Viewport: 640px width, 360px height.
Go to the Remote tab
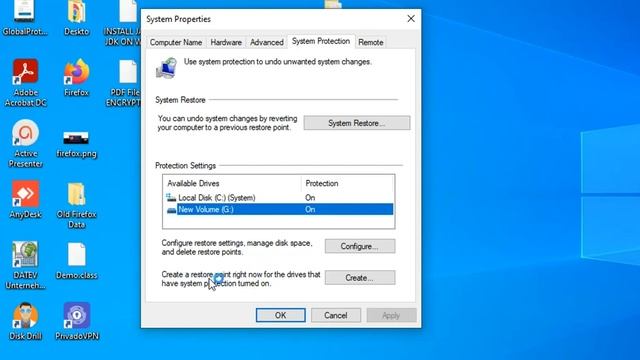pyautogui.click(x=371, y=42)
